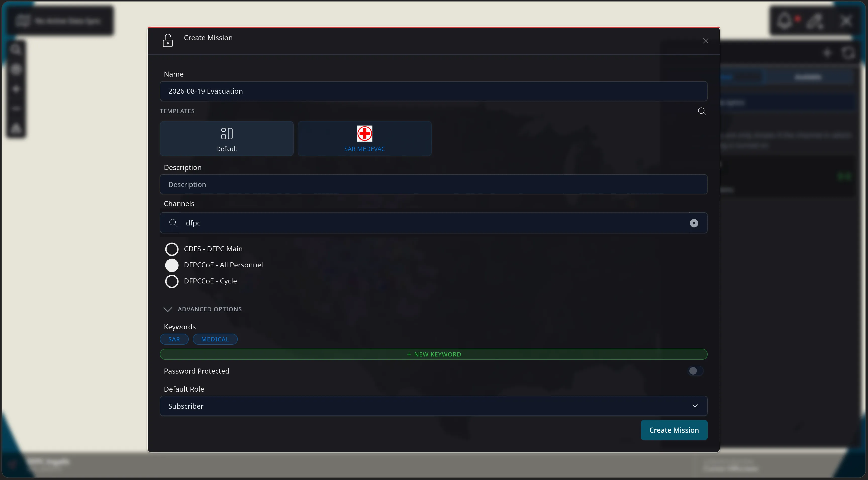Click the Channels search magnifier icon
This screenshot has height=480, width=868.
(173, 223)
